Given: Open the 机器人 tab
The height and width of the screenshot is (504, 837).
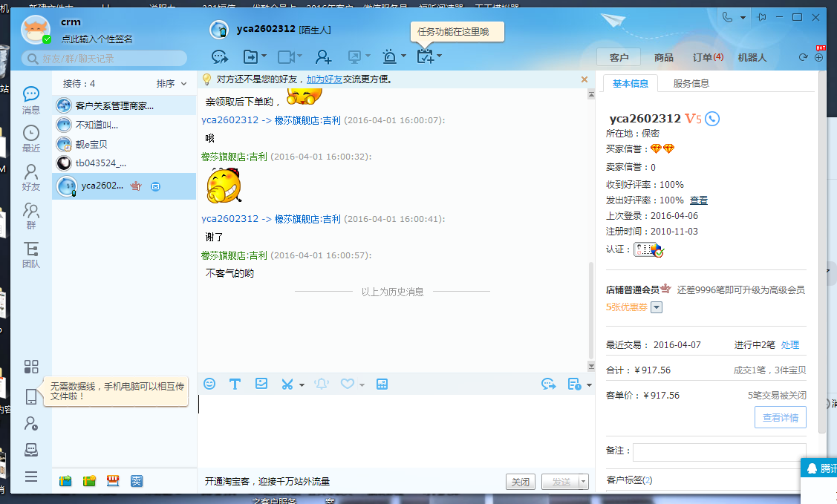Looking at the screenshot, I should [x=752, y=57].
